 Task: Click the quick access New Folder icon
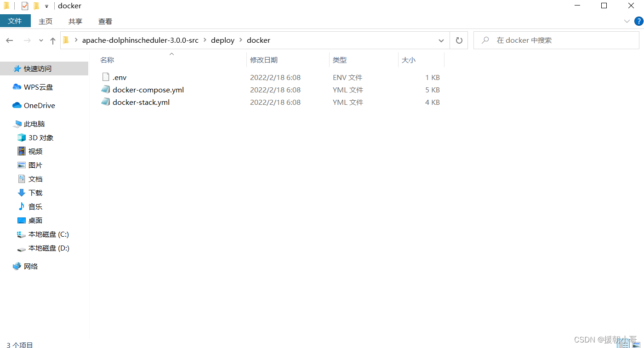click(x=36, y=6)
